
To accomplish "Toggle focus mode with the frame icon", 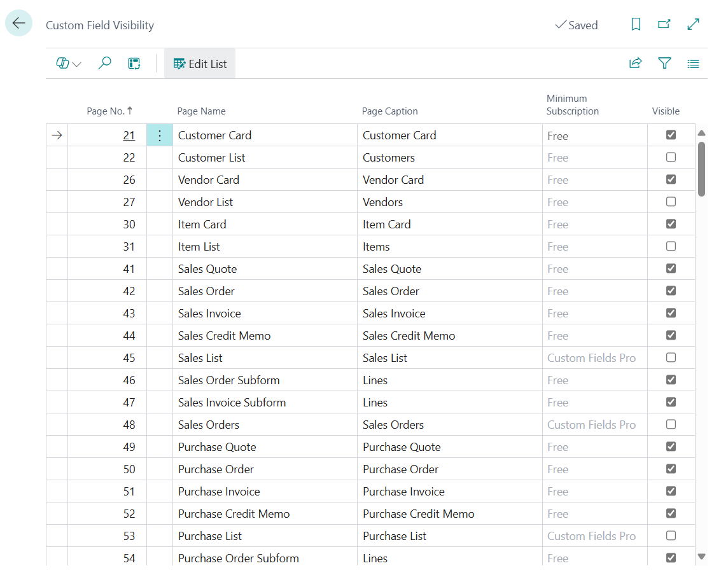I will [x=134, y=64].
